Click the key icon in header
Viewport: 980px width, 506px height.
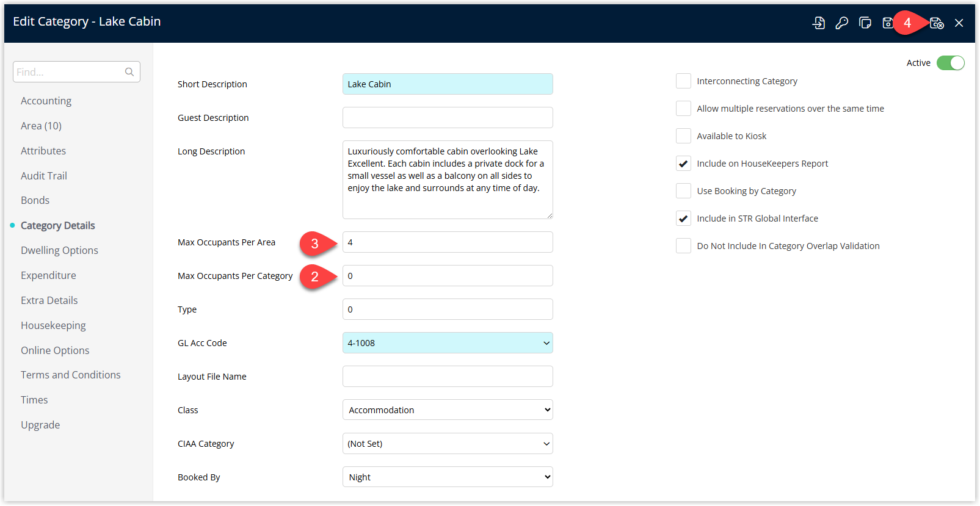coord(842,23)
